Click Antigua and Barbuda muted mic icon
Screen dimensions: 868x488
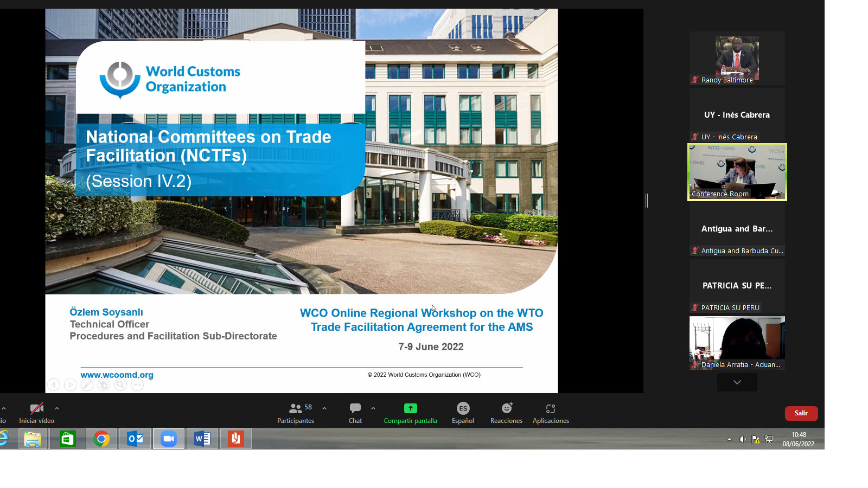(x=695, y=251)
